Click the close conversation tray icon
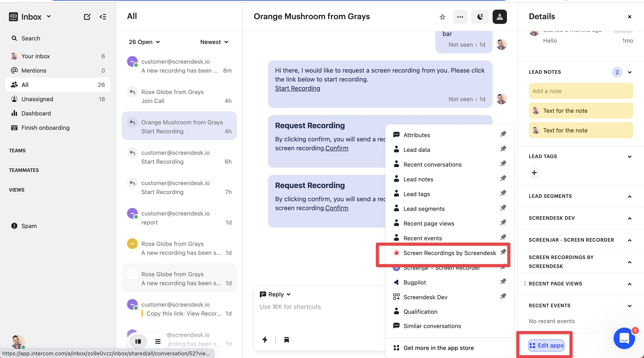 point(499,17)
